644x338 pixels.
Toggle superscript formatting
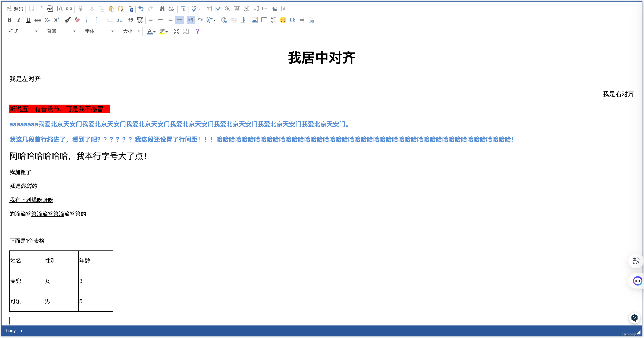tap(56, 20)
